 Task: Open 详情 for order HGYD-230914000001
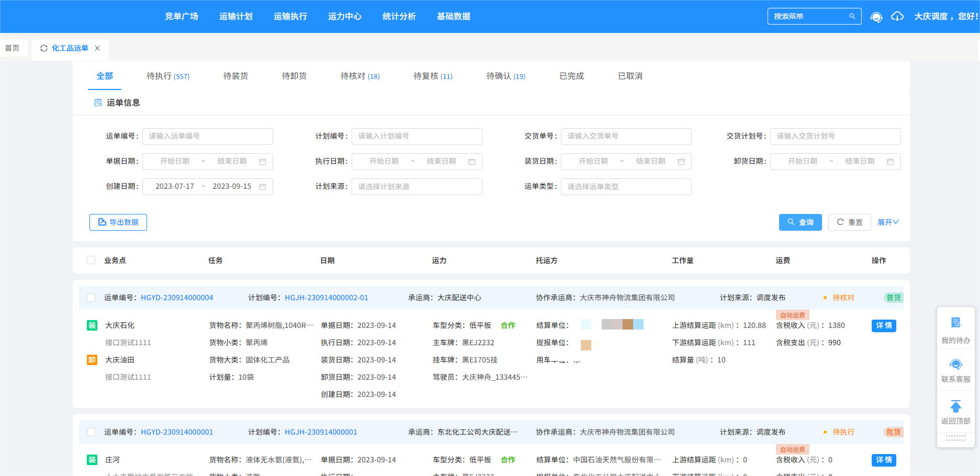[x=884, y=460]
